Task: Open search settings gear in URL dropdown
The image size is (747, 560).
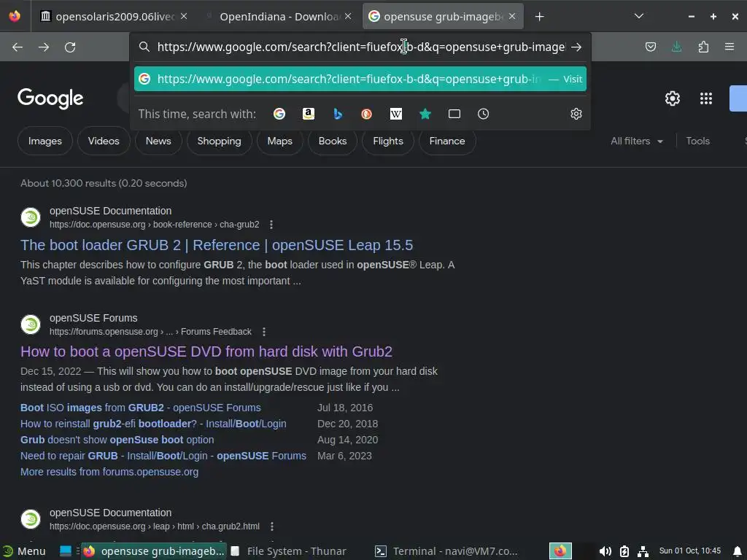Action: coord(576,114)
